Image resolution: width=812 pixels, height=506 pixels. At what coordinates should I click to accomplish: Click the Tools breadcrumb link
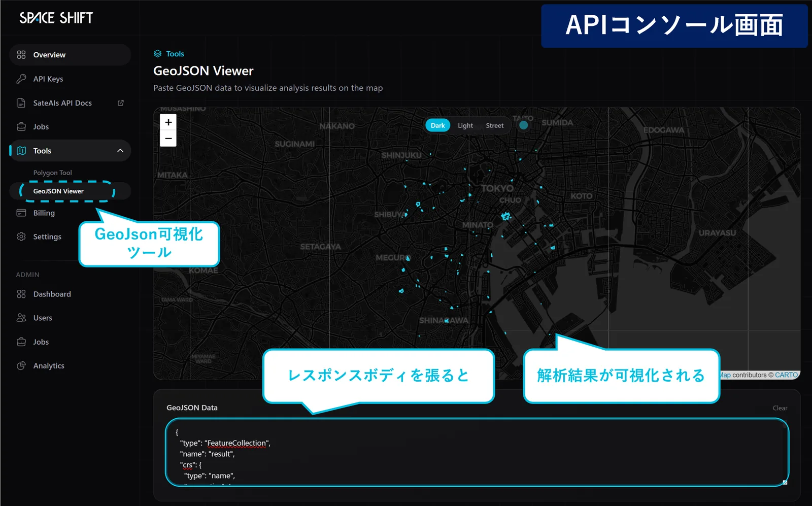(175, 54)
